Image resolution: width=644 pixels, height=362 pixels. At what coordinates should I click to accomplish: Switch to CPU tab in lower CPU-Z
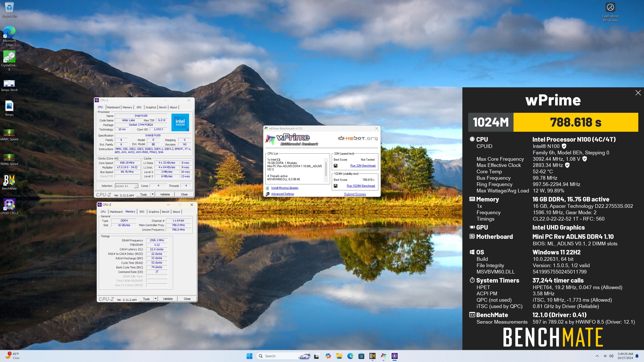pos(103,212)
